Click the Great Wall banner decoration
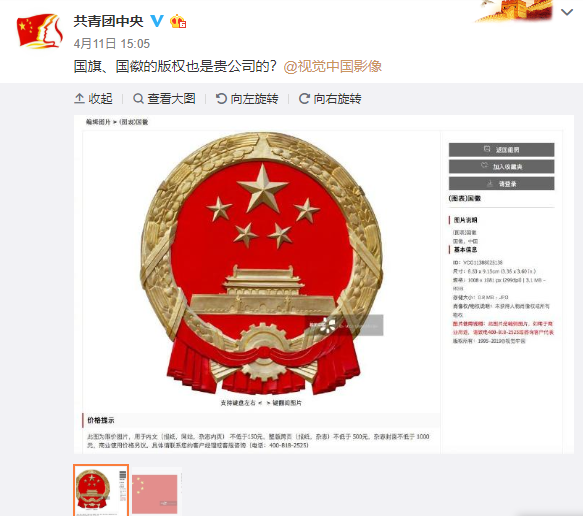 [513, 11]
